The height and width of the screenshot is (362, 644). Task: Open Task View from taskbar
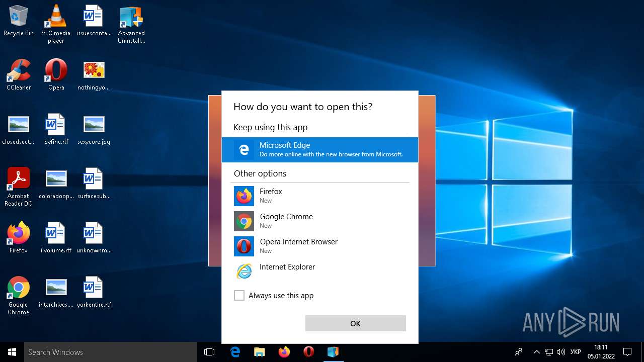pyautogui.click(x=209, y=352)
